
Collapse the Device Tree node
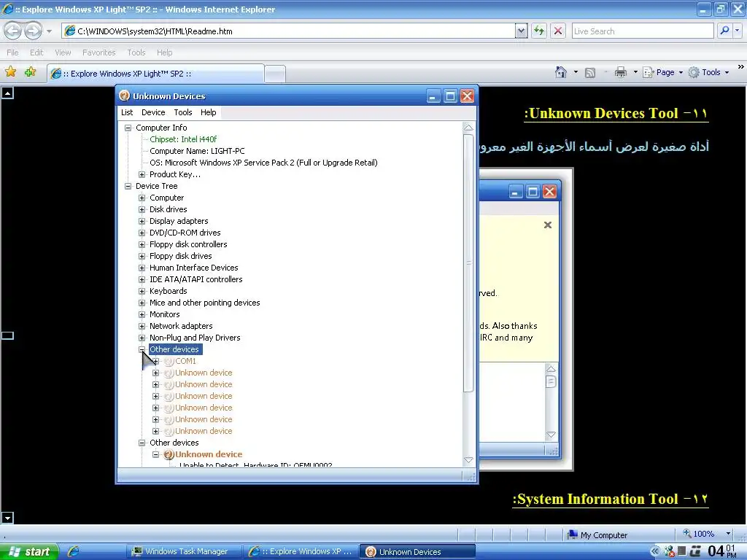[128, 186]
